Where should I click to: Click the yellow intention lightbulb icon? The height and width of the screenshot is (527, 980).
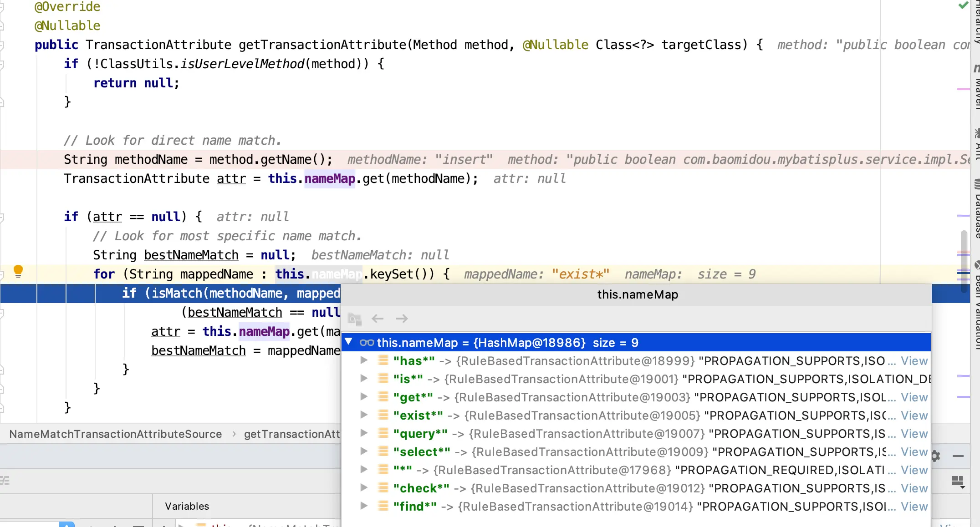(x=18, y=271)
